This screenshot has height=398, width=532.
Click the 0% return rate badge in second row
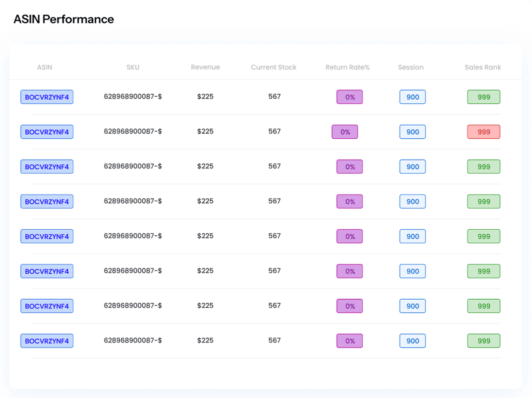click(345, 132)
